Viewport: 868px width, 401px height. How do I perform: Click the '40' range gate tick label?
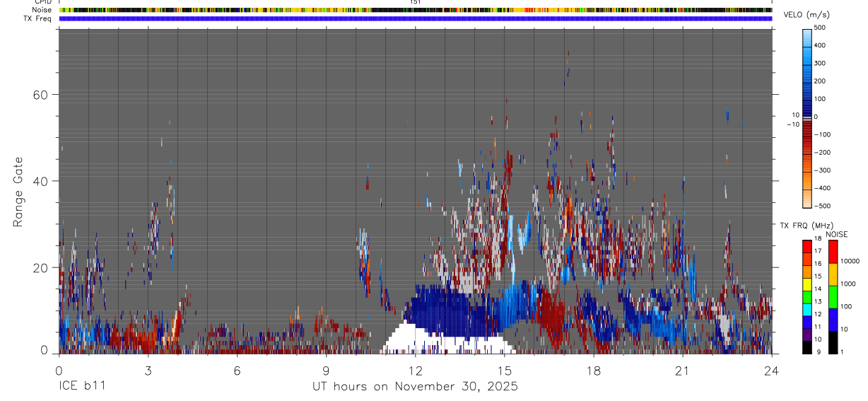(x=41, y=181)
